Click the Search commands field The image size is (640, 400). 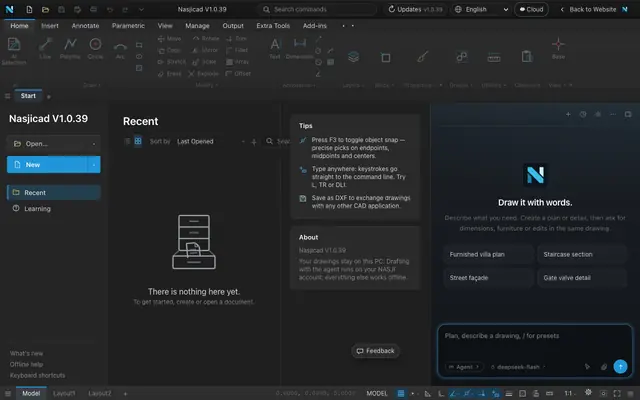pyautogui.click(x=317, y=9)
